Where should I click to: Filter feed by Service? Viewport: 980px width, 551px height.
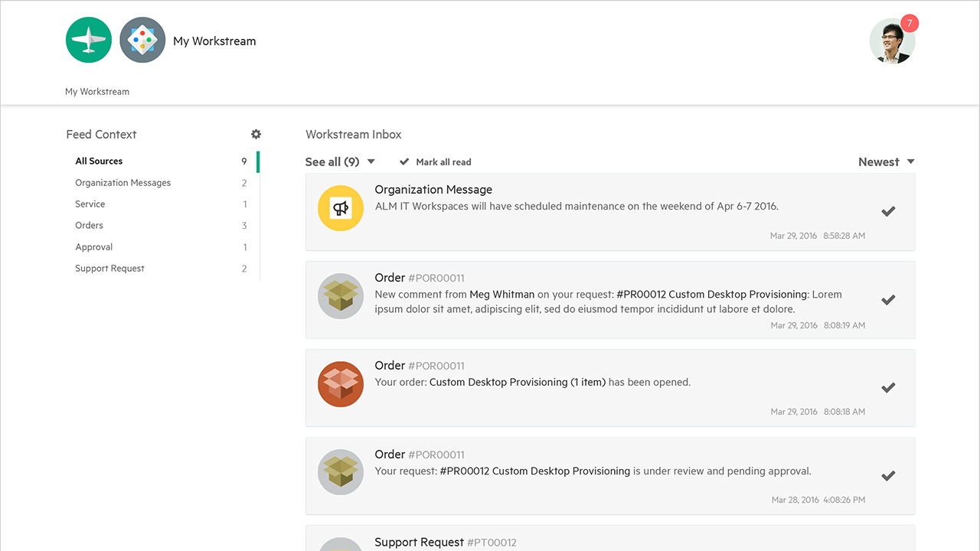pos(162,204)
